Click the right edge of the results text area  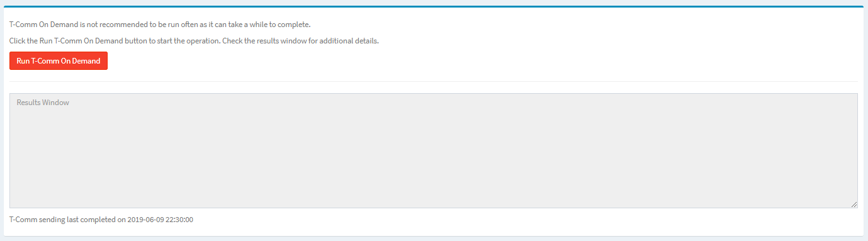click(857, 150)
